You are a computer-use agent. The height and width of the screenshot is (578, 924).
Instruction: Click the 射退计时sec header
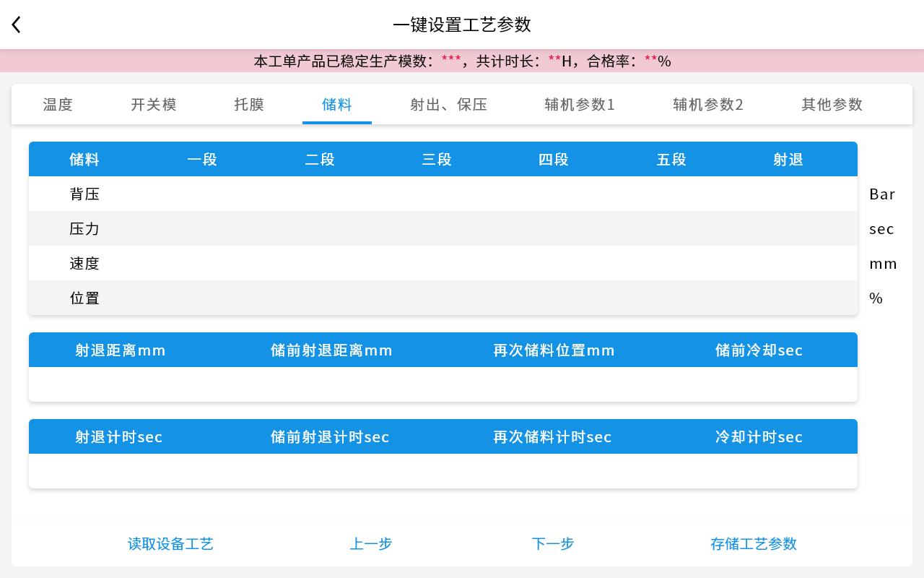[119, 436]
